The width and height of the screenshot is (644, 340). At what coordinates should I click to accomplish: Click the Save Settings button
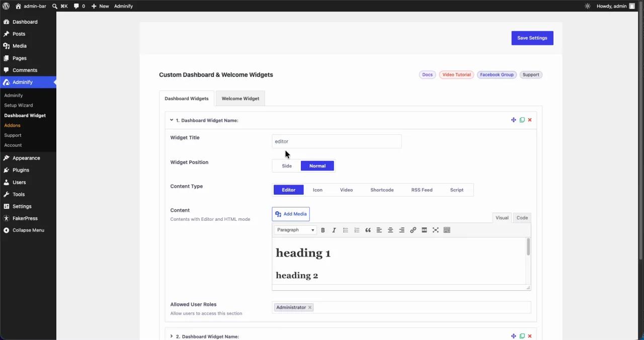(x=532, y=38)
